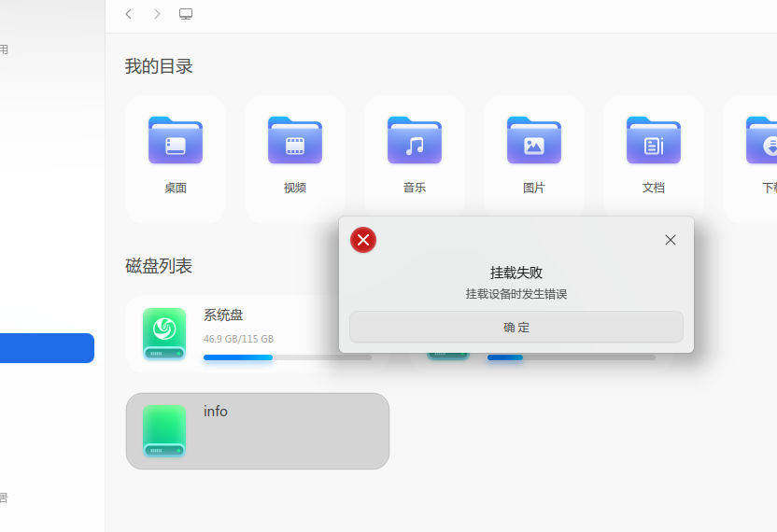Image resolution: width=777 pixels, height=532 pixels.
Task: Confirm the error with 确定 button
Action: point(516,327)
